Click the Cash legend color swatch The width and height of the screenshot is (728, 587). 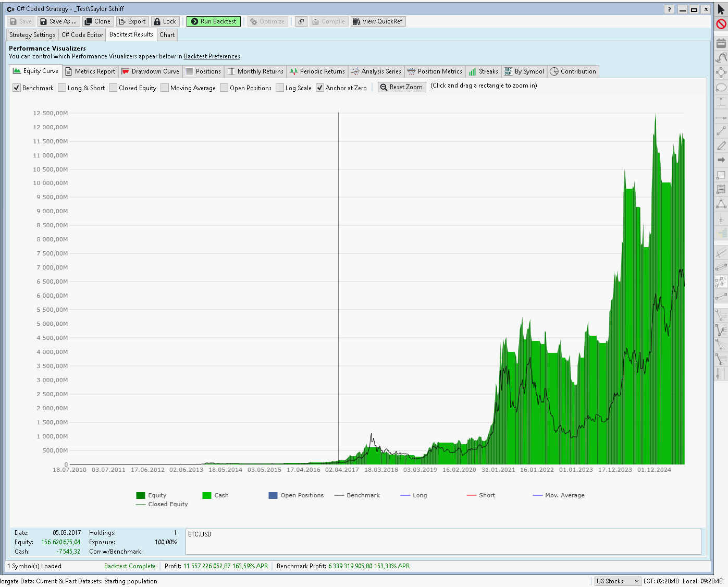click(207, 495)
